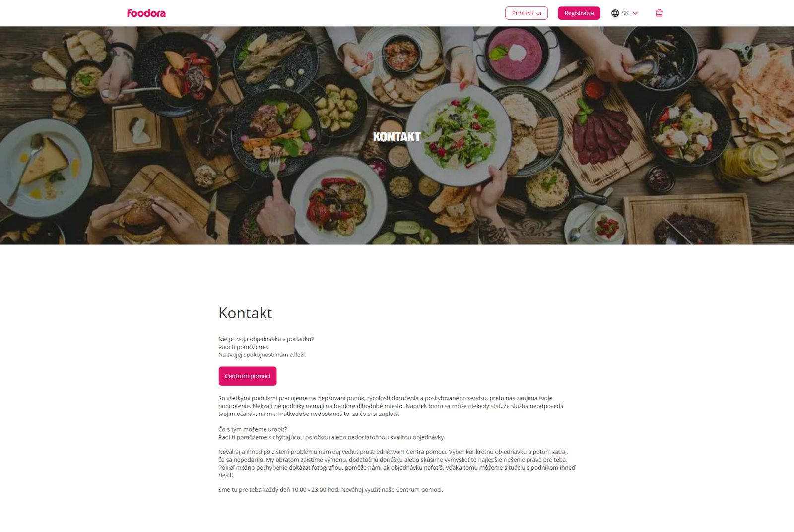This screenshot has width=794, height=532.
Task: Expand the chevron next to SK
Action: point(635,13)
